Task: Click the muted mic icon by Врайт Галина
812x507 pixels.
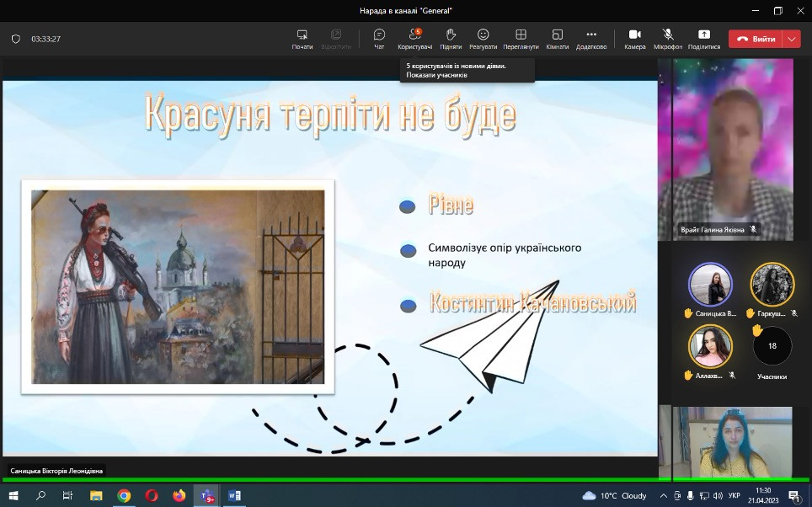Action: pyautogui.click(x=753, y=229)
